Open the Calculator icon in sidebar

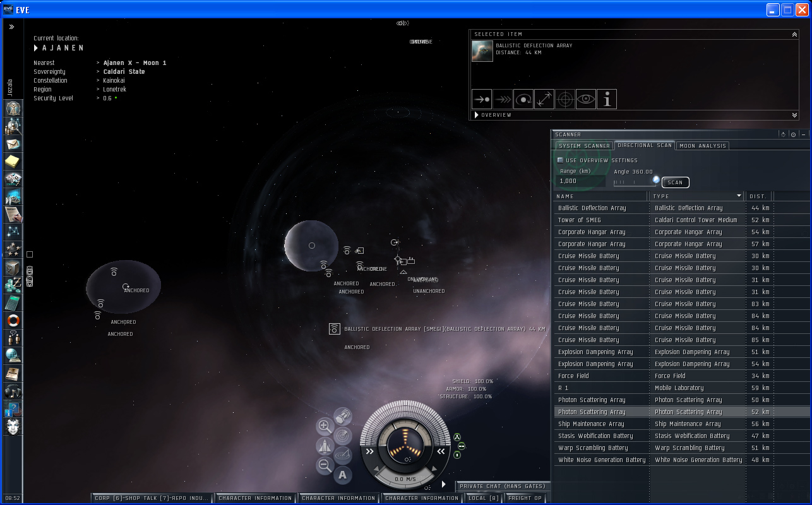pos(13,303)
